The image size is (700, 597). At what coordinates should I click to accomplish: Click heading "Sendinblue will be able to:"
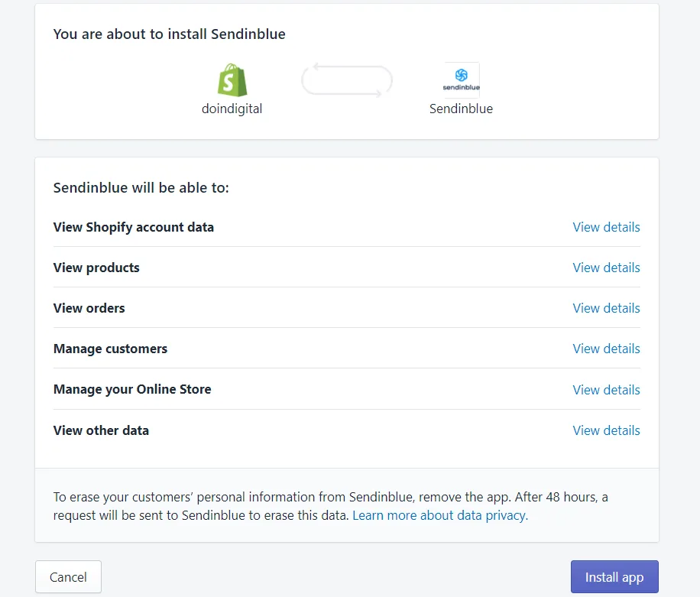(x=141, y=187)
